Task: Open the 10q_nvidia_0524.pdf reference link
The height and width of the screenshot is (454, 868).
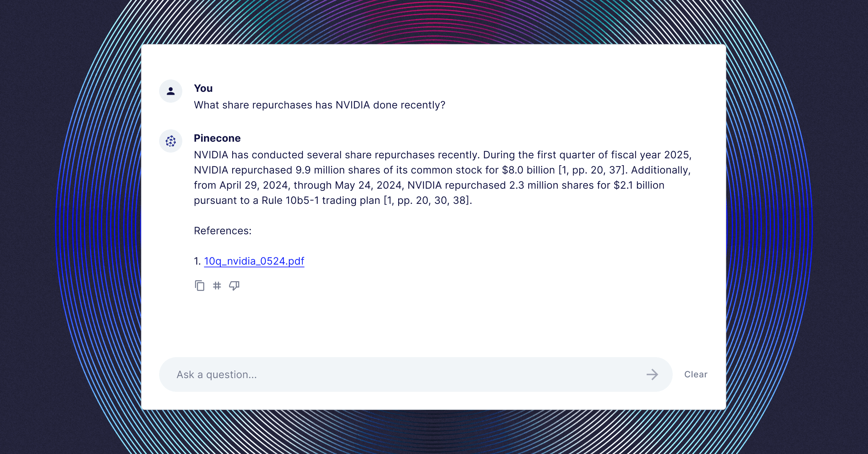Action: (254, 261)
